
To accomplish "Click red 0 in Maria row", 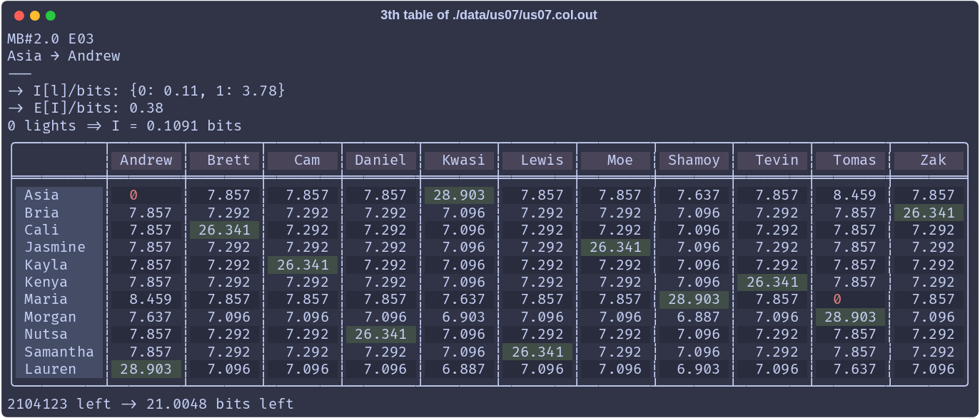I will [837, 300].
